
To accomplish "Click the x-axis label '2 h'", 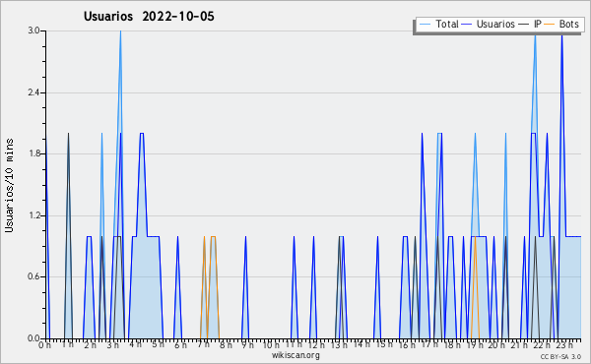I will coord(90,344).
